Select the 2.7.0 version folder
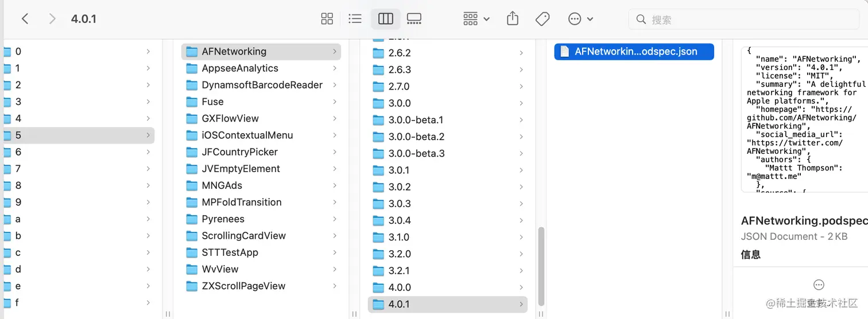Image resolution: width=868 pixels, height=319 pixels. [x=448, y=87]
